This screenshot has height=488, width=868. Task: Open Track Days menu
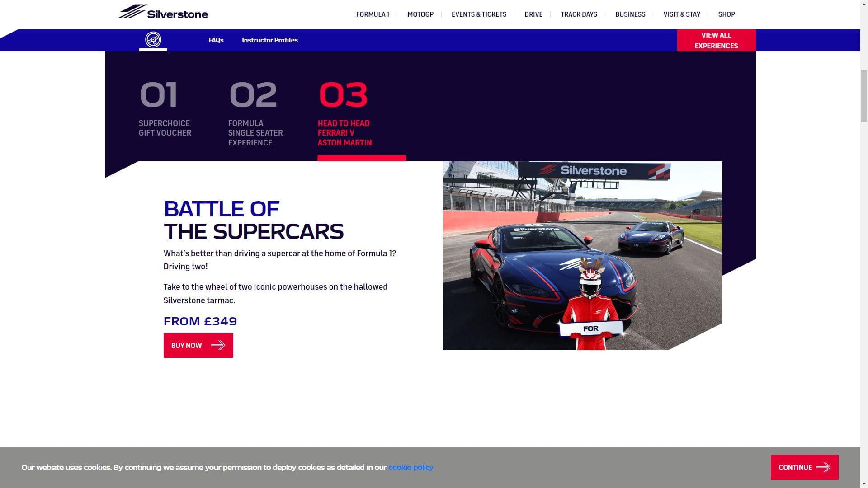[579, 14]
